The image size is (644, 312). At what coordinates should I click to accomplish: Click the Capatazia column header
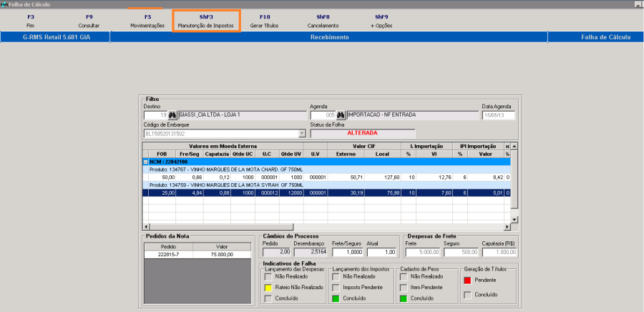coord(217,154)
